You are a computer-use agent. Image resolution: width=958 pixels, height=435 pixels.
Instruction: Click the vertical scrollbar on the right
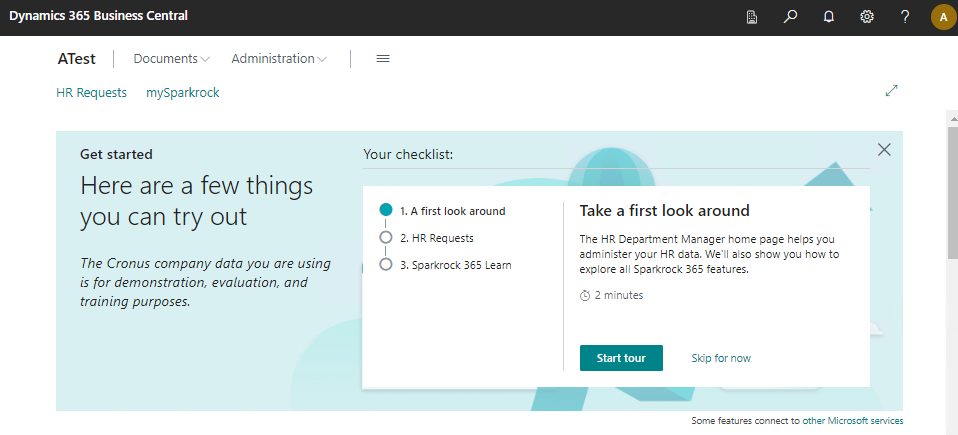click(x=951, y=200)
